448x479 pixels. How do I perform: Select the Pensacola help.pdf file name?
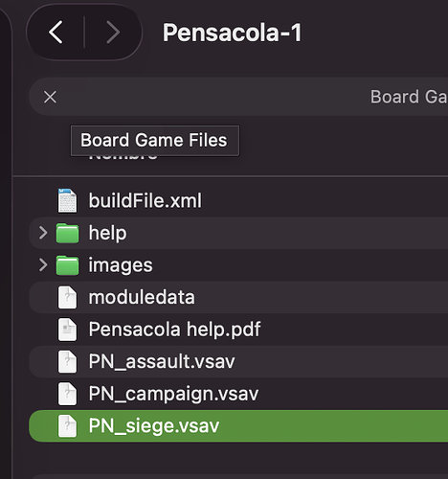tap(174, 330)
